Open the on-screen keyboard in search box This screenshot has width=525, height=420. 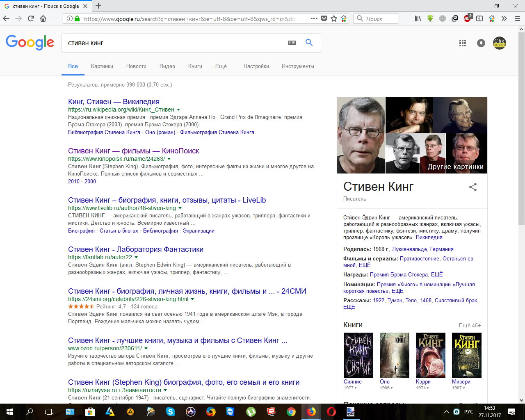[x=292, y=43]
